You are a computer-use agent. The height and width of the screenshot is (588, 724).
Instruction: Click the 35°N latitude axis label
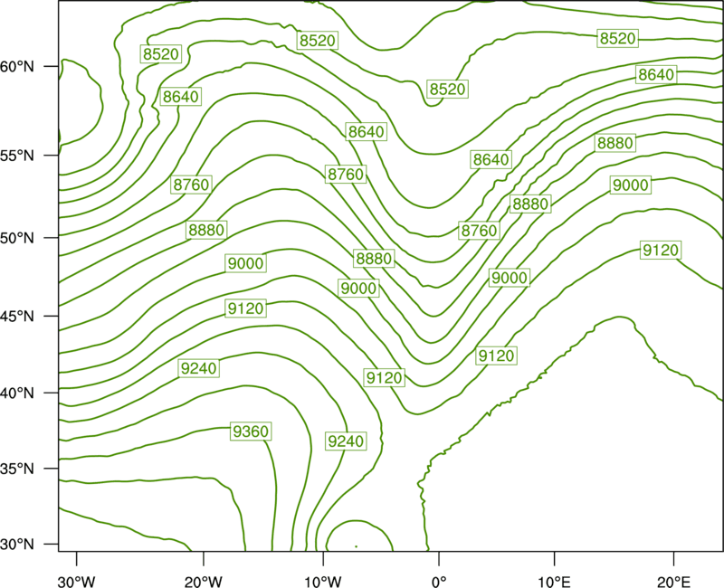tap(17, 469)
